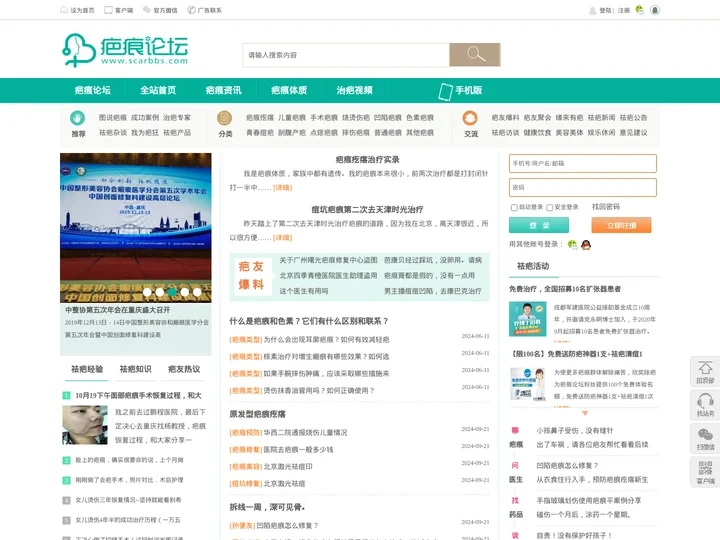Click the 客户端 QR side icon
Image resolution: width=720 pixels, height=540 pixels.
tap(705, 468)
